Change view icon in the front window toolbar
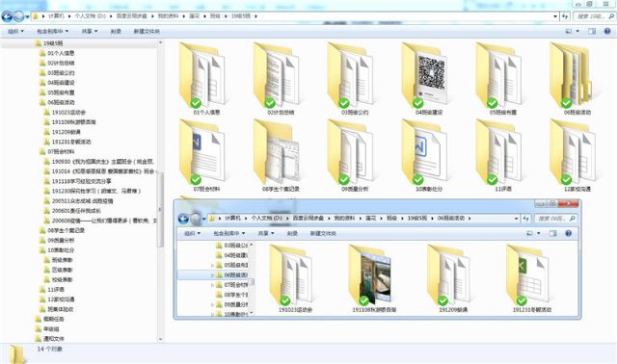Screen dimensions: 617x364 coord(530,233)
